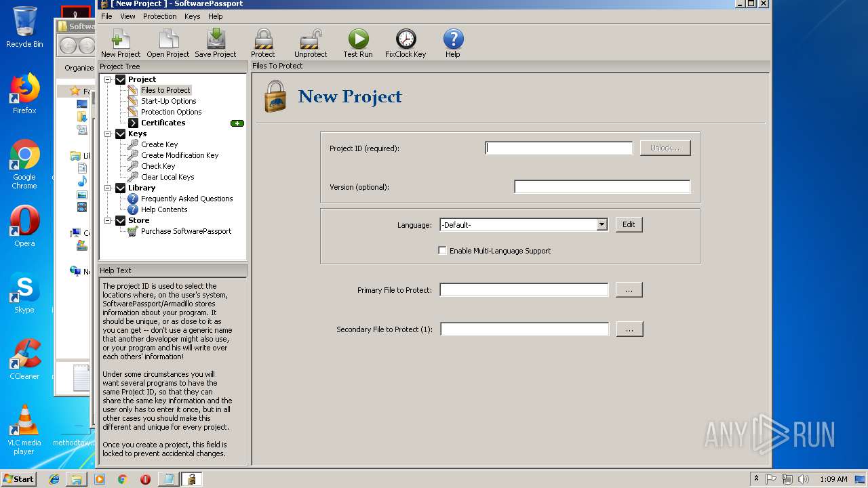Select Start-Up Options tree item
The width and height of the screenshot is (868, 488).
pos(168,101)
